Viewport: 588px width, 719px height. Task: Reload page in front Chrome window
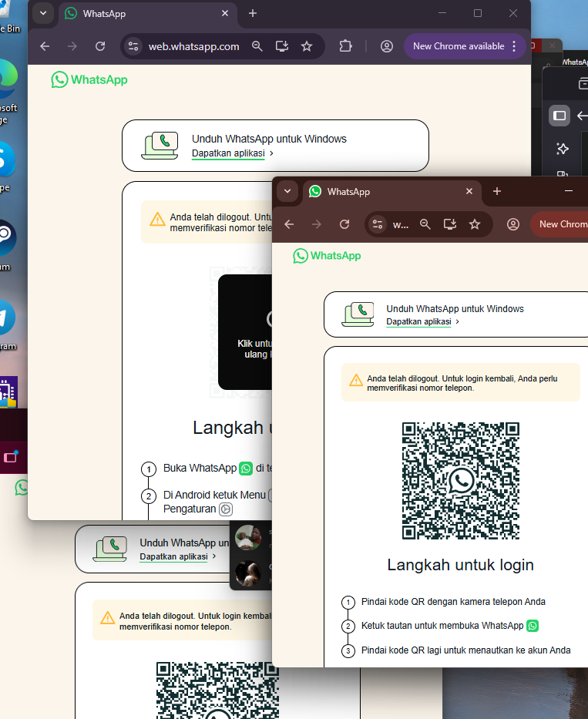tap(344, 224)
